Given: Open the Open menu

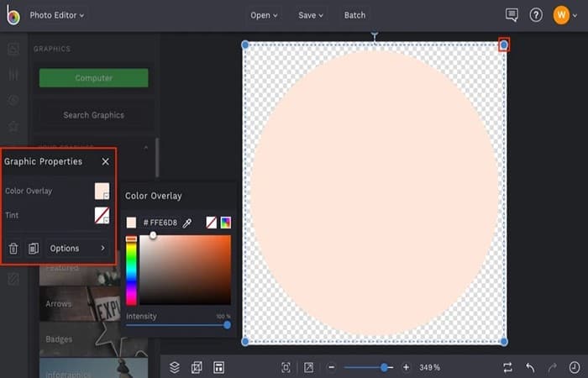Looking at the screenshot, I should (x=264, y=15).
